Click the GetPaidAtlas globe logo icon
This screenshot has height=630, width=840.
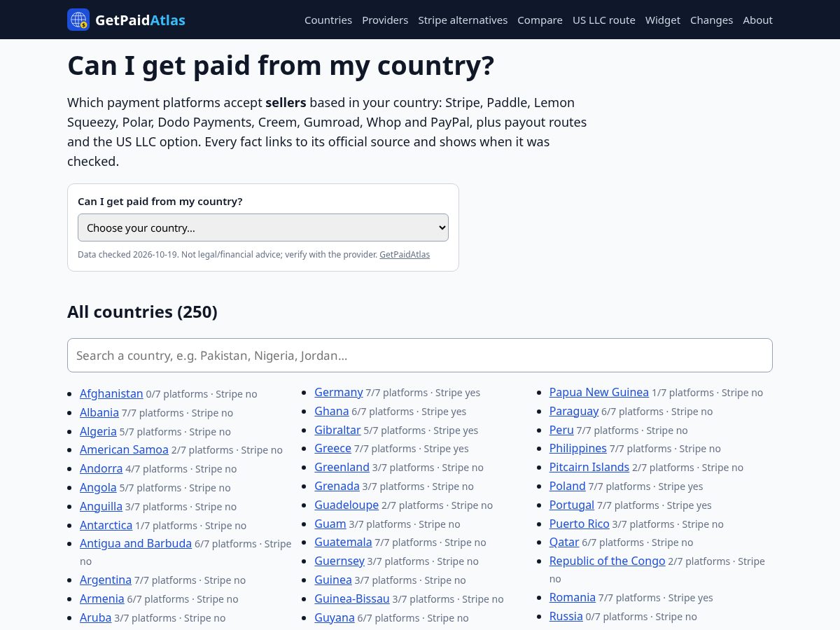click(x=78, y=20)
